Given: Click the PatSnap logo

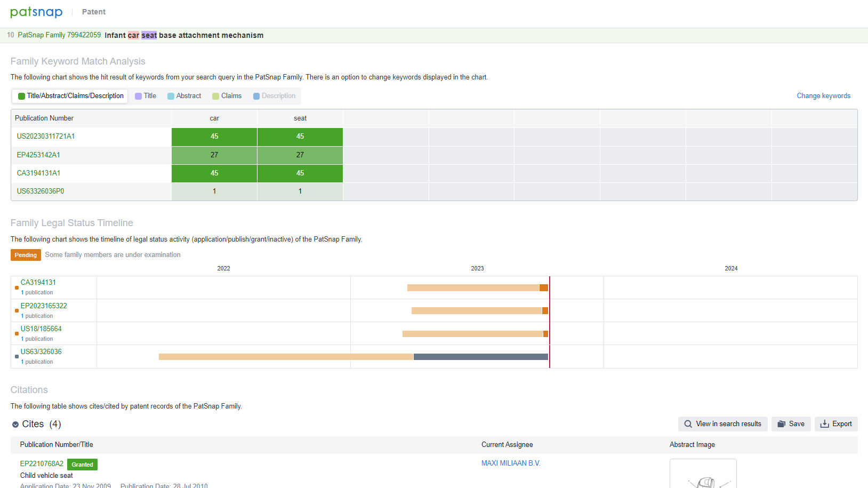Looking at the screenshot, I should click(x=36, y=12).
